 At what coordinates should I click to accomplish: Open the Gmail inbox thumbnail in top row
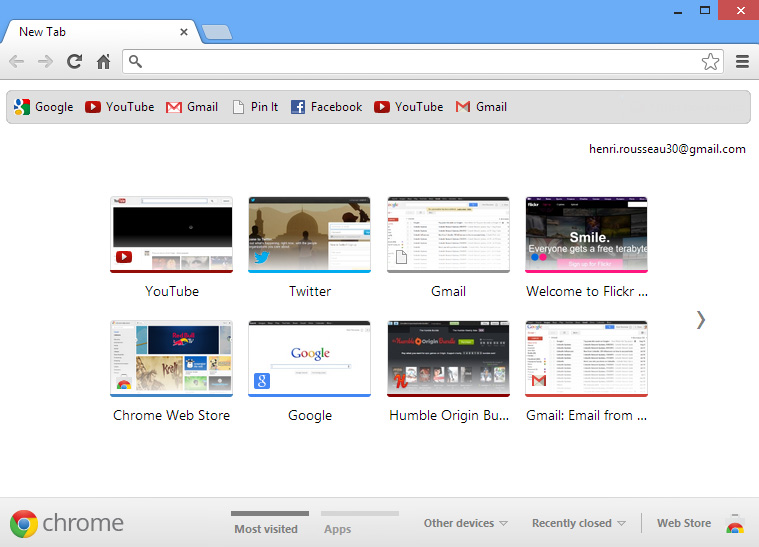448,235
